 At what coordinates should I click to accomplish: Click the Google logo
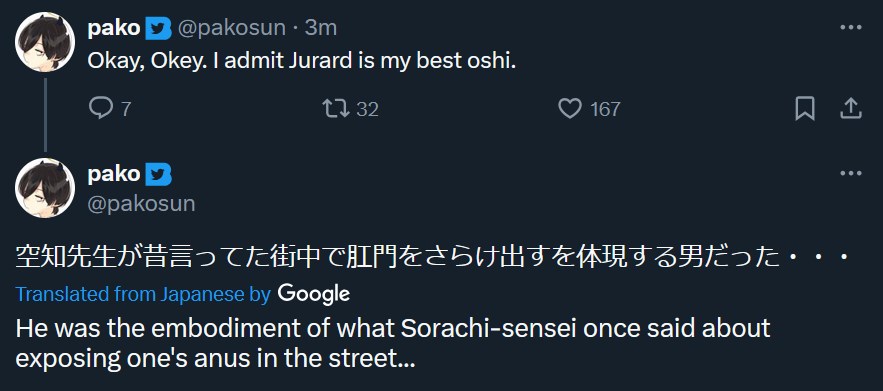click(x=314, y=294)
